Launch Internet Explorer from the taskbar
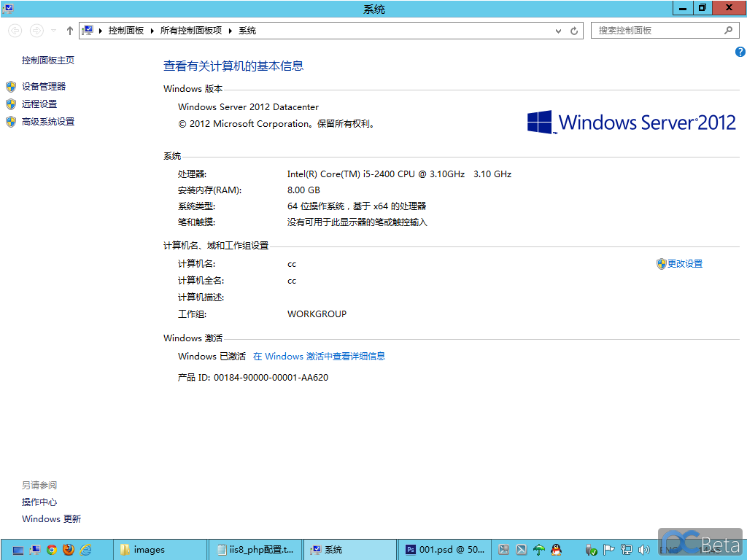The image size is (747, 560). point(86,550)
